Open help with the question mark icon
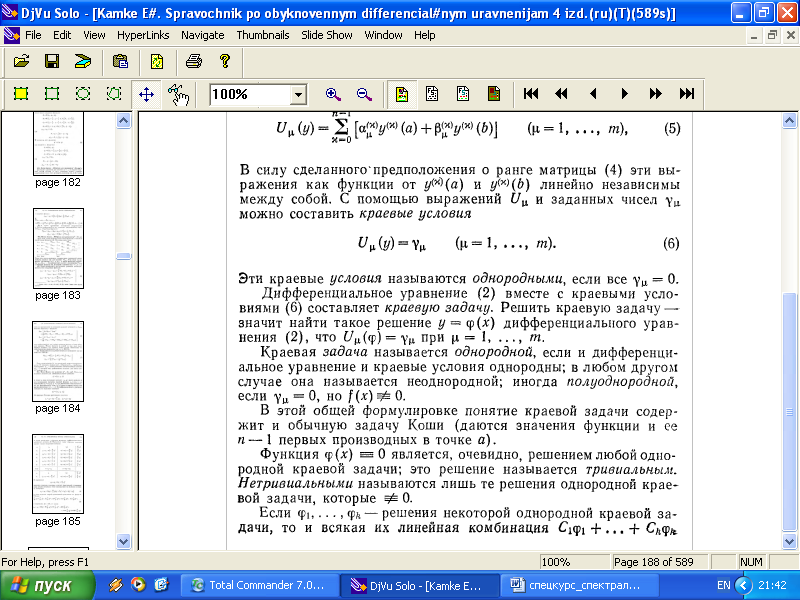The height and width of the screenshot is (600, 800). [x=224, y=62]
